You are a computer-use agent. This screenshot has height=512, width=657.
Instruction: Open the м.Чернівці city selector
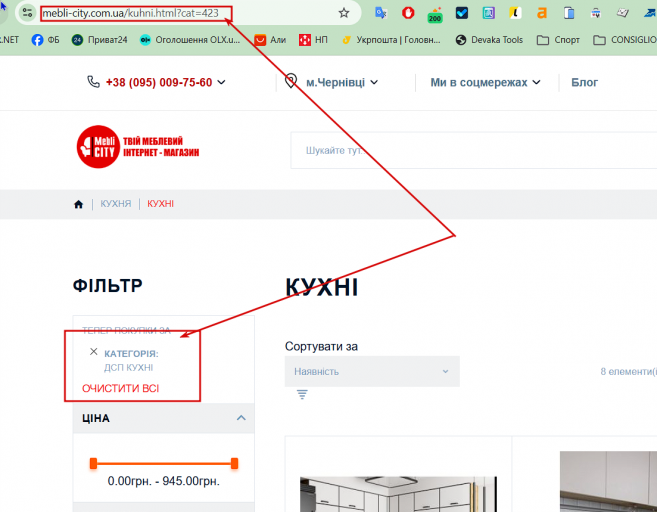click(342, 82)
